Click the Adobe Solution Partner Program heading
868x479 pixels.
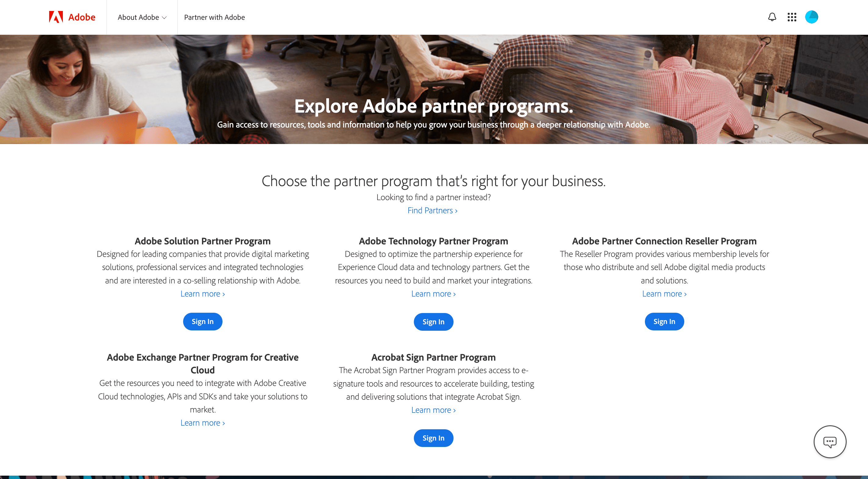tap(203, 241)
